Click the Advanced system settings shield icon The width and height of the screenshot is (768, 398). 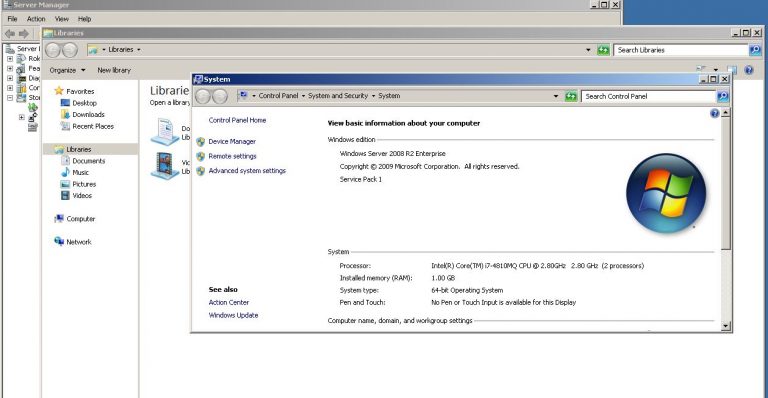point(200,171)
